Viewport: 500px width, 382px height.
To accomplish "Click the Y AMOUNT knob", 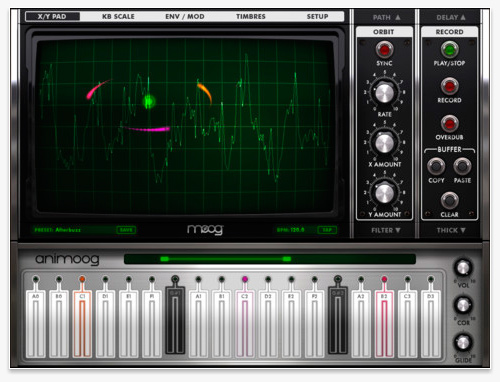I will point(384,193).
